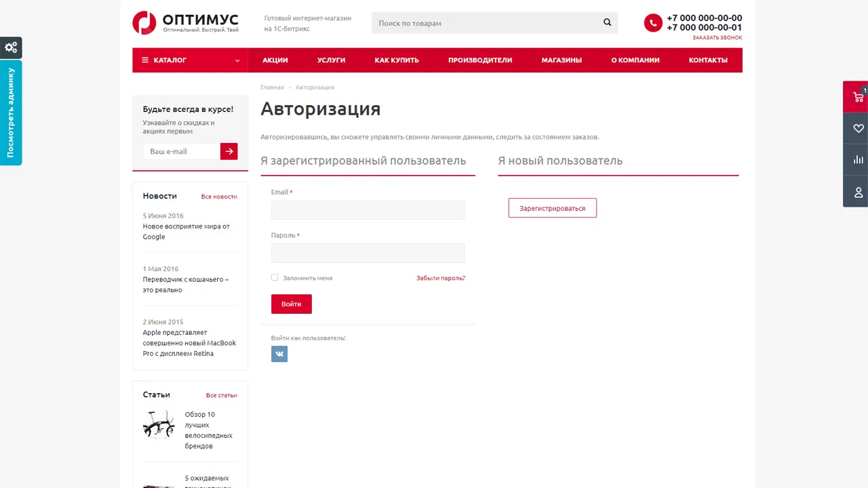Expand the Каталог dropdown chevron

237,60
